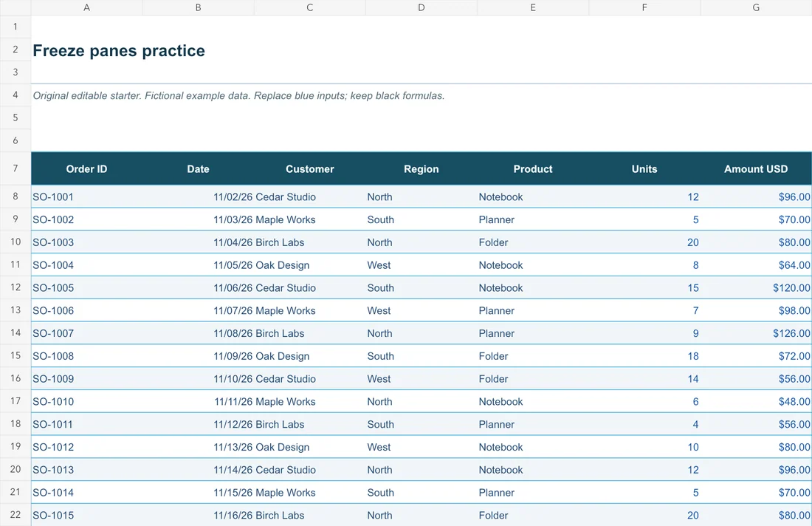Click amount $72.00 in SO-1008 row
Screen dimensions: 812x526
[756, 356]
